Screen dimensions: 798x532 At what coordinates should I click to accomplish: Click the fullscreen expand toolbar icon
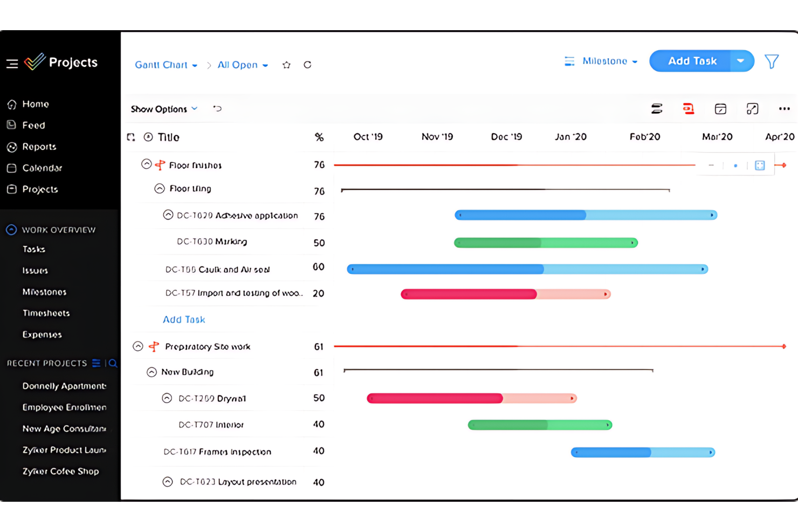(x=753, y=108)
